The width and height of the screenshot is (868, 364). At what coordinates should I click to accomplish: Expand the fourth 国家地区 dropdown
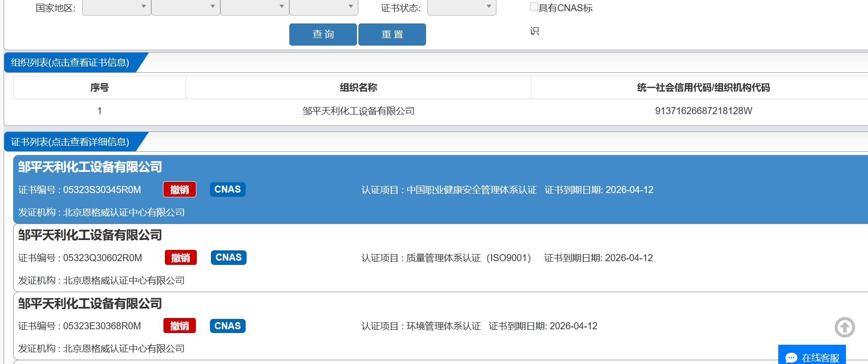[323, 7]
